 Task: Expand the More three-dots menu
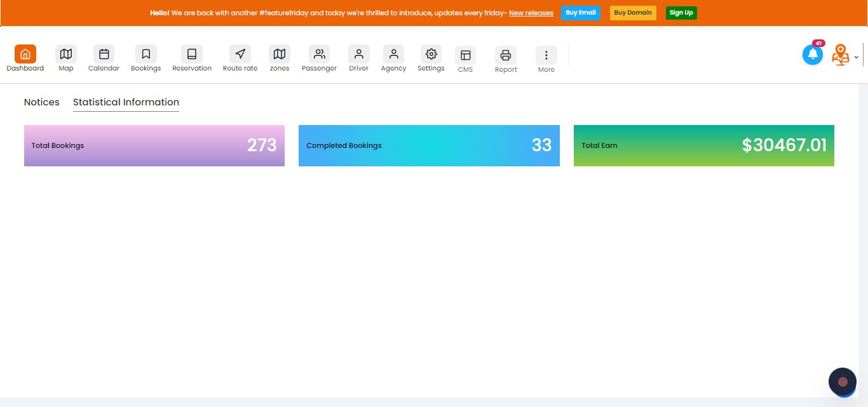coord(546,55)
